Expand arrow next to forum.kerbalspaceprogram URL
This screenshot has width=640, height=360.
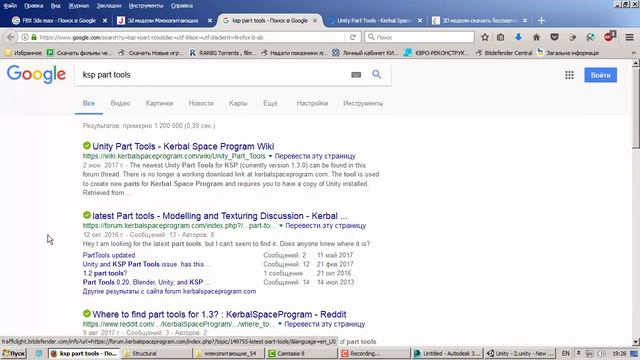(x=281, y=226)
